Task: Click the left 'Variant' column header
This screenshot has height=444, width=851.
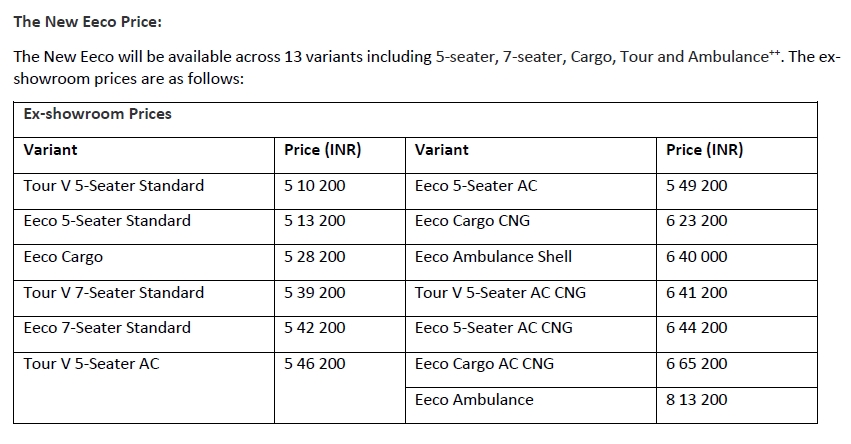Action: 50,150
